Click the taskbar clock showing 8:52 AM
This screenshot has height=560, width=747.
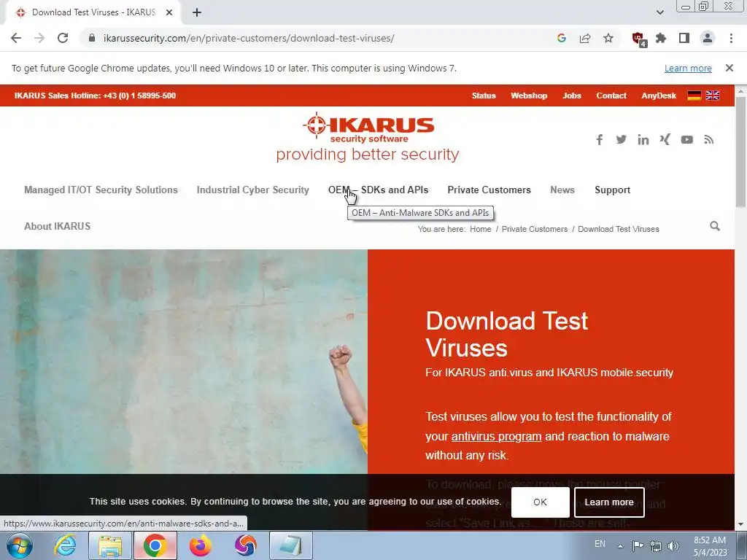710,546
